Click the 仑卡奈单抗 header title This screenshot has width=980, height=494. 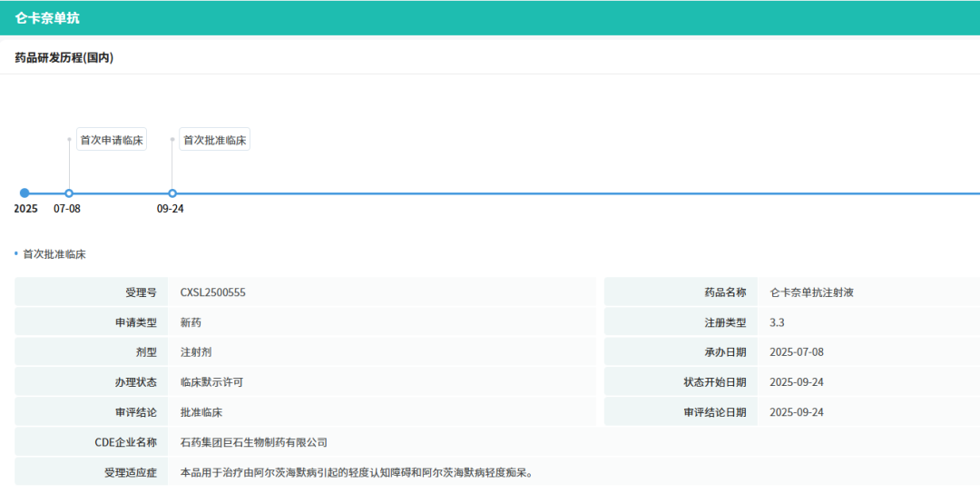click(47, 18)
